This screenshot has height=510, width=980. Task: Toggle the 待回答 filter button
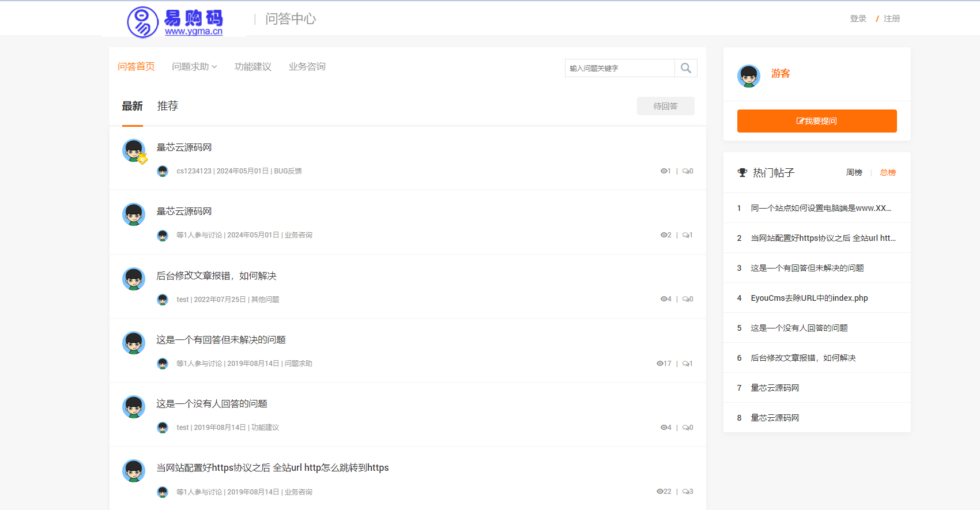click(665, 106)
